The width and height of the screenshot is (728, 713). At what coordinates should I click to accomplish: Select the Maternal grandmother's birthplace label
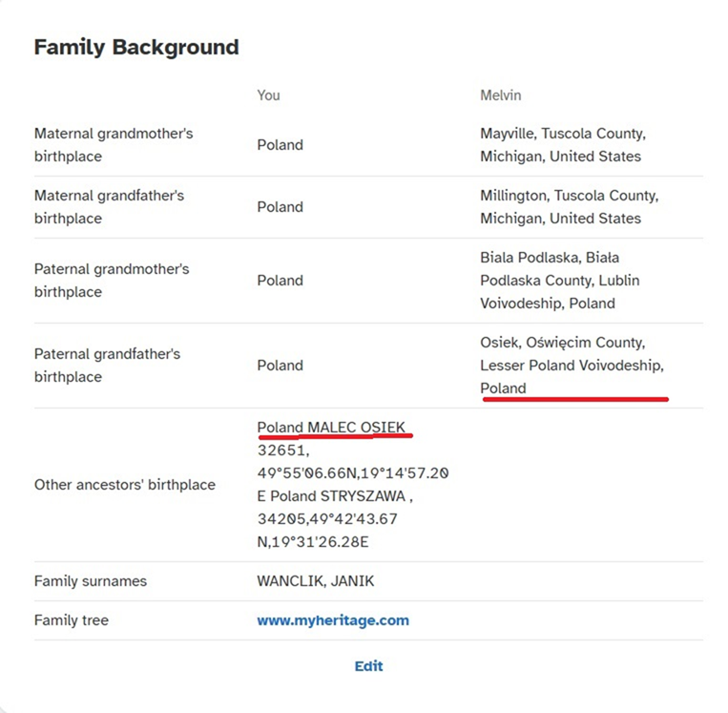[x=114, y=145]
